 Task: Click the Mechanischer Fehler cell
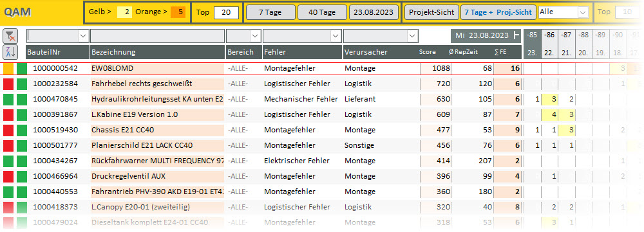(301, 99)
